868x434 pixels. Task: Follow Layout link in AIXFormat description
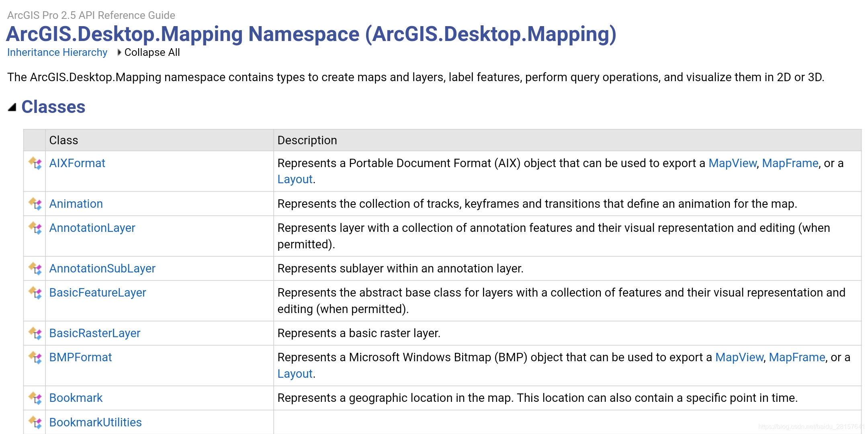click(295, 179)
